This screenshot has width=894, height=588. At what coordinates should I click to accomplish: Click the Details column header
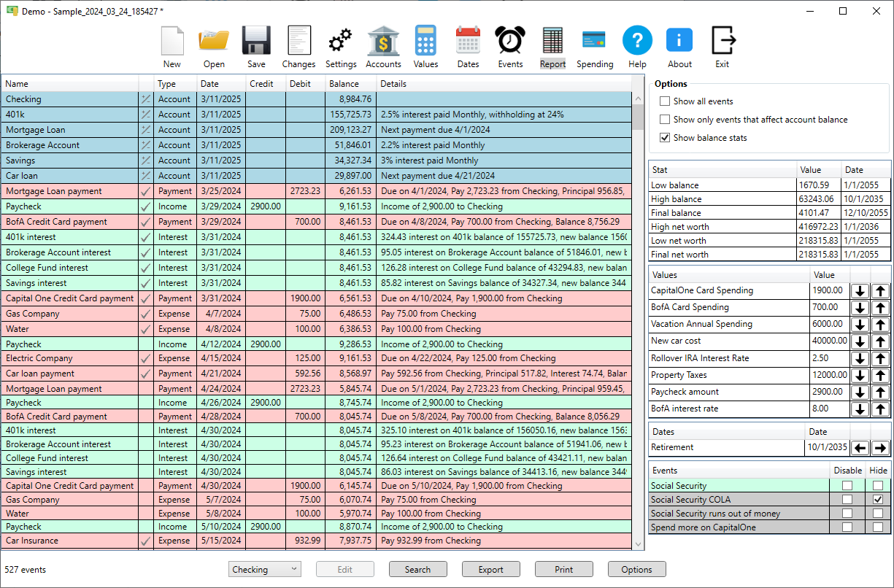[x=504, y=84]
